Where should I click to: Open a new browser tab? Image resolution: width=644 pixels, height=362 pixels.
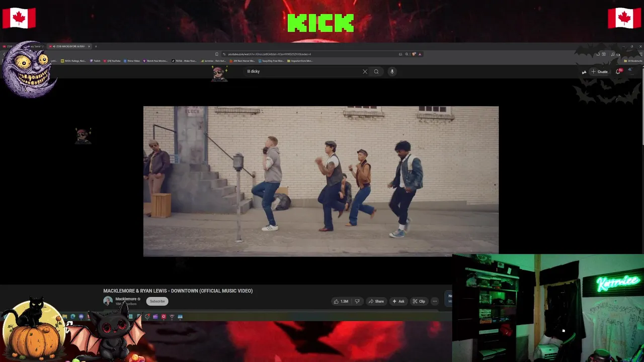coord(96,46)
